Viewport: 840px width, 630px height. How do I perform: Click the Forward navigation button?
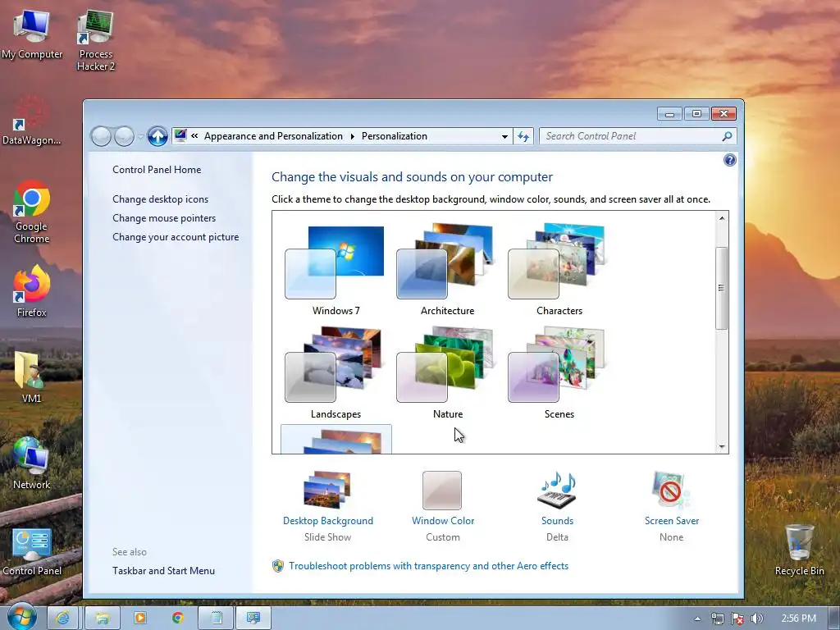pyautogui.click(x=125, y=136)
